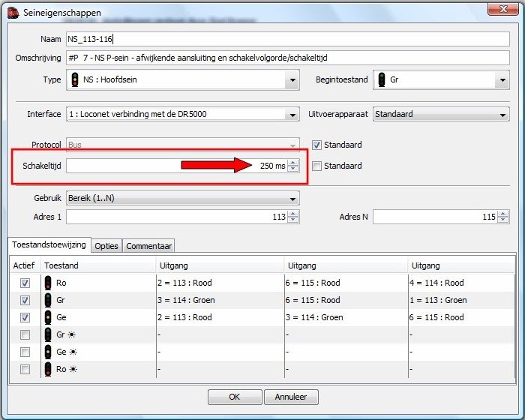This screenshot has height=420, width=525.
Task: Click the first Uitgang column header
Action: (220, 265)
